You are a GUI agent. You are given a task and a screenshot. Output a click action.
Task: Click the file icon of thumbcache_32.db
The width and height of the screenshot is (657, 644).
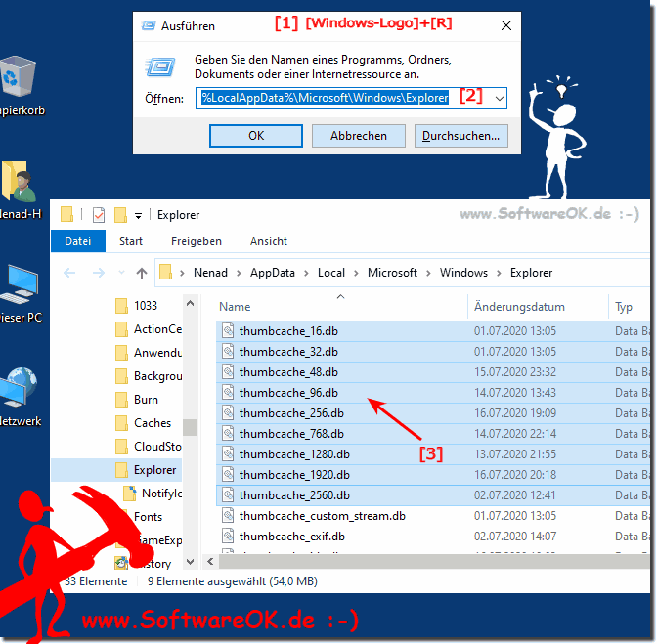coord(228,351)
